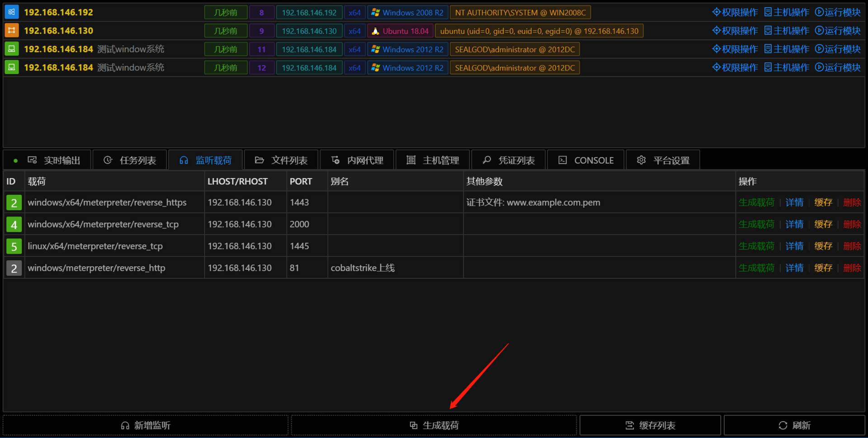Click the 新增监听 button
The image size is (868, 438).
(x=146, y=425)
